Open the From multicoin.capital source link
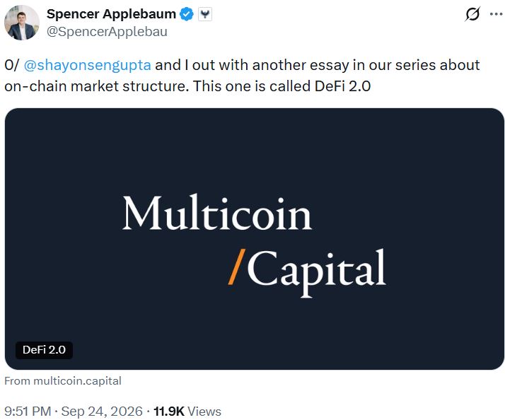Image resolution: width=505 pixels, height=420 pixels. click(x=63, y=381)
